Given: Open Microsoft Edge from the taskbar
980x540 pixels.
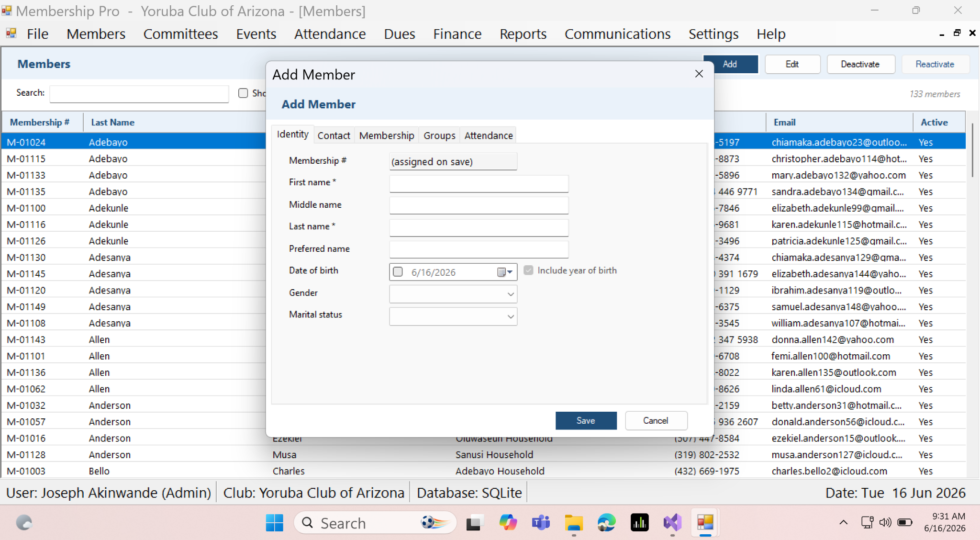Looking at the screenshot, I should click(607, 523).
